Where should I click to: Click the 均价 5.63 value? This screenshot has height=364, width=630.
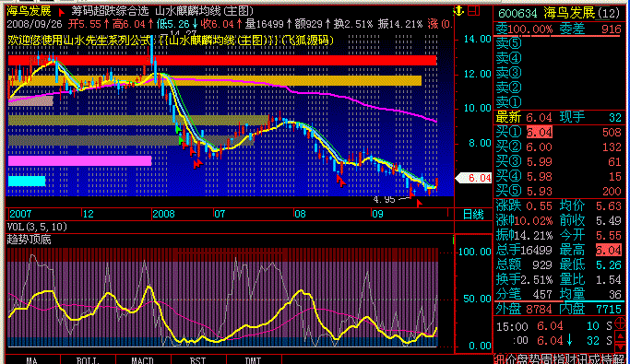608,205
